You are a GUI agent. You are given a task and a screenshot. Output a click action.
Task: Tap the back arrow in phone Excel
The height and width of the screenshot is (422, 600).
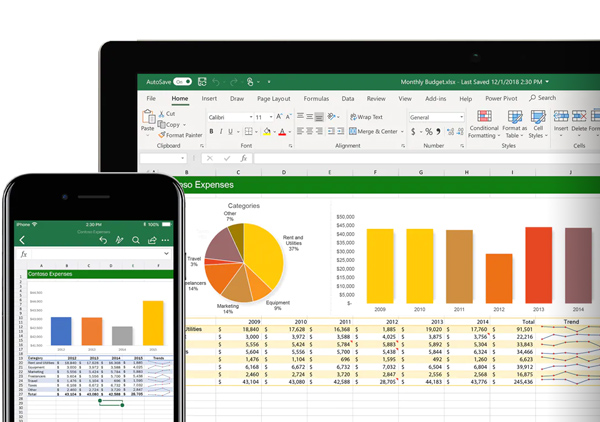[22, 240]
